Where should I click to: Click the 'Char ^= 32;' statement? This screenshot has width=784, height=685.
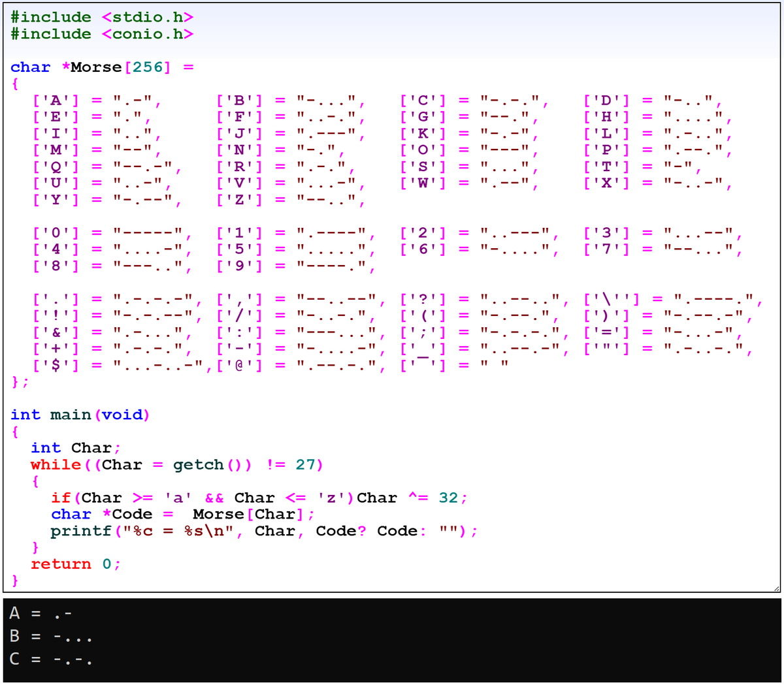point(412,498)
